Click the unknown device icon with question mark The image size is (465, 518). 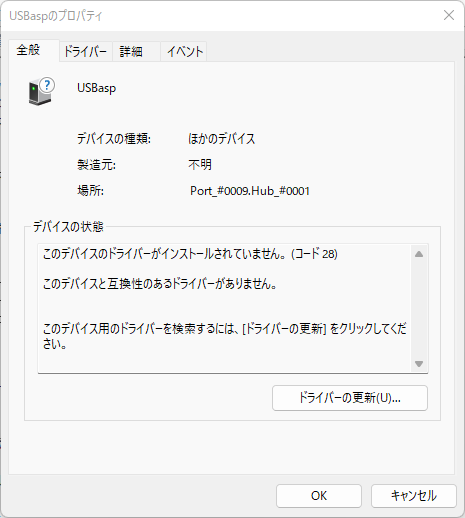[x=42, y=92]
